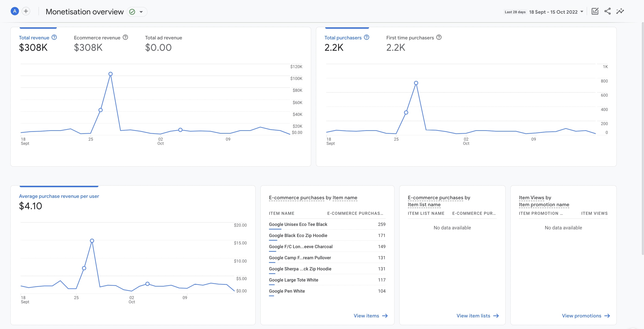
Task: Click the share icon top right
Action: point(607,11)
